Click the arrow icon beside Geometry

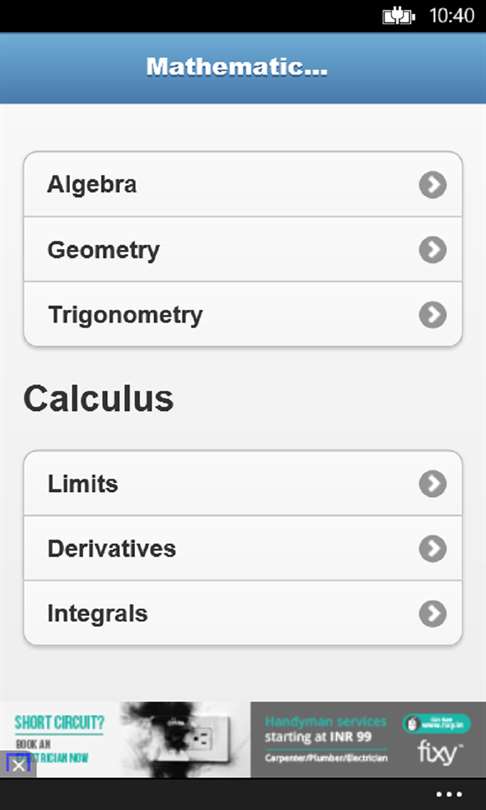tap(432, 250)
